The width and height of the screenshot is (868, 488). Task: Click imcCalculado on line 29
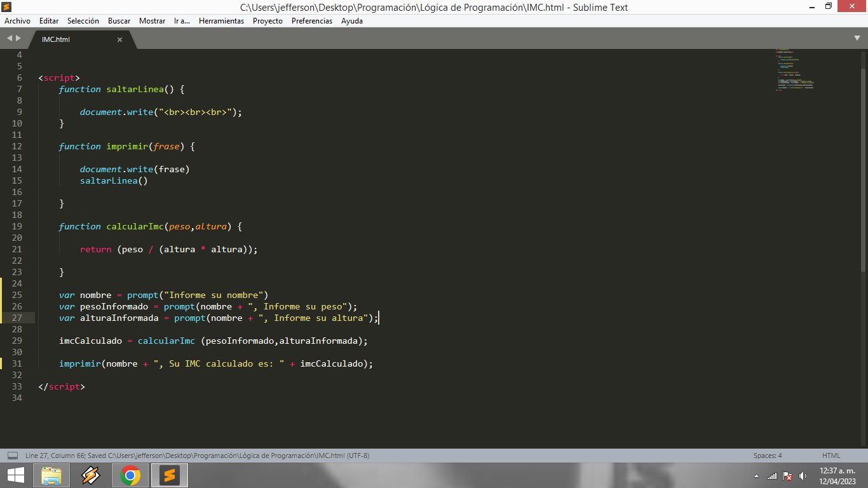click(90, 341)
